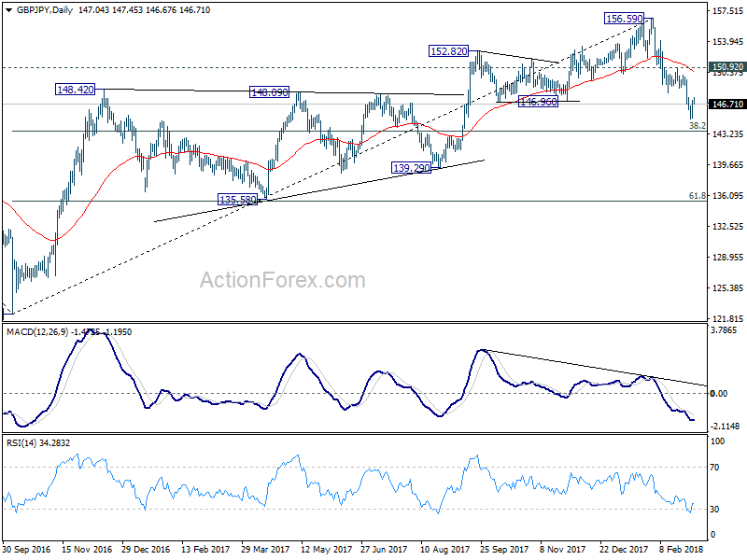This screenshot has width=747, height=560.
Task: Click the 38.2 Fibonacci level label
Action: 697,125
